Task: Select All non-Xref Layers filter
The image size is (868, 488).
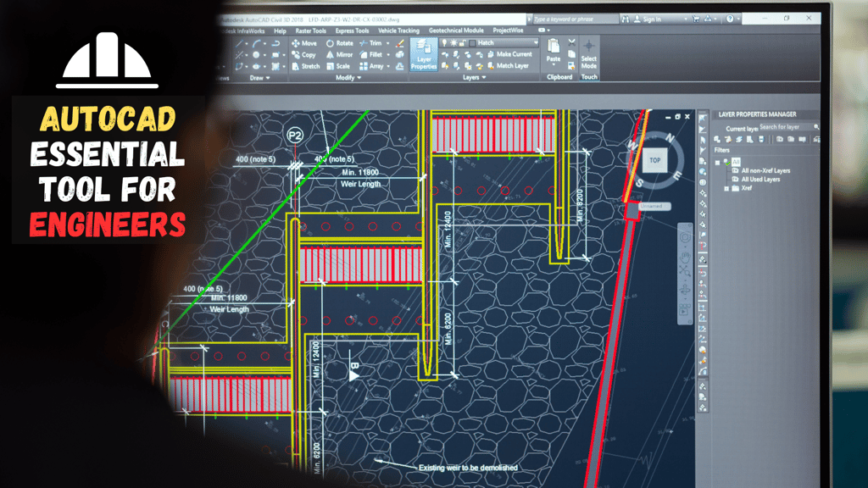Action: (765, 171)
